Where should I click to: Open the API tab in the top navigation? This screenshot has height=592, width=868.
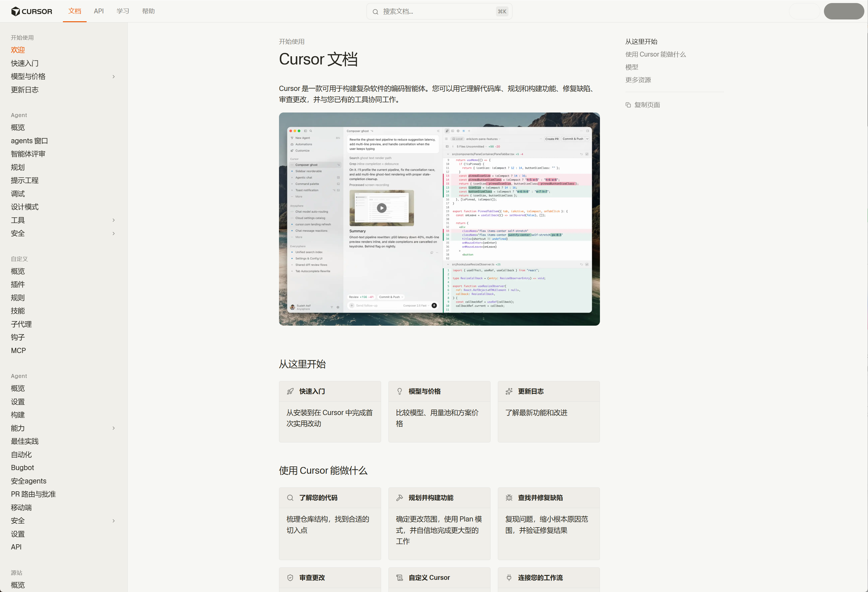point(99,11)
